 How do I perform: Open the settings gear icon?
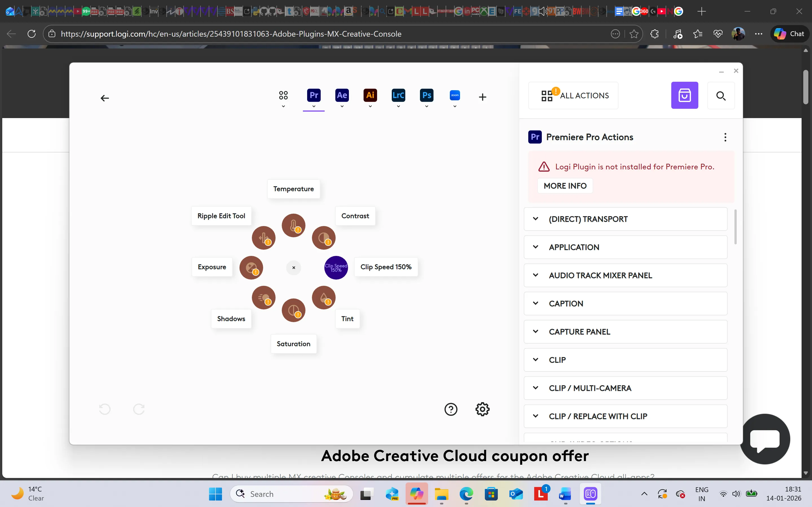(x=482, y=409)
